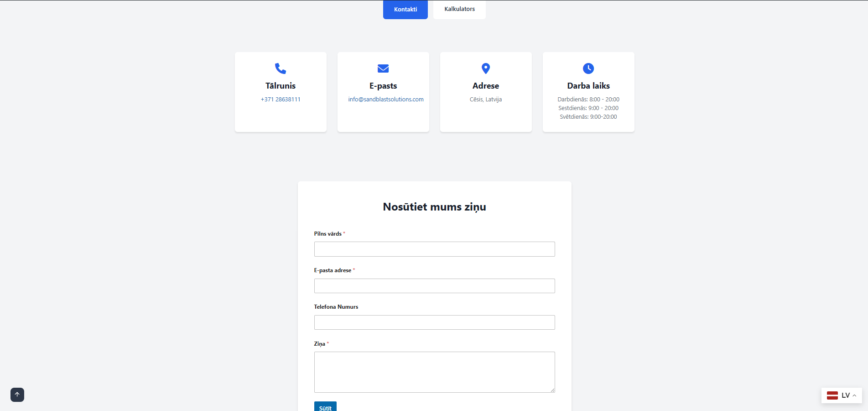Click the scroll-to-top arrow button
The height and width of the screenshot is (411, 868).
click(17, 395)
